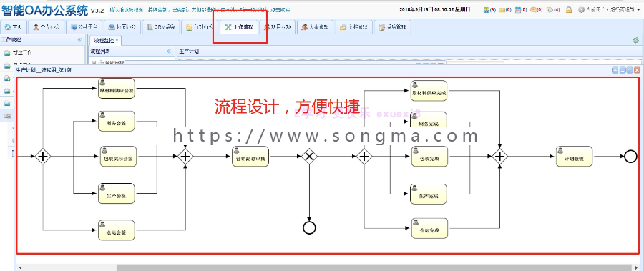This screenshot has height=271, width=644.
Task: Select the 原材料供应完成 task node
Action: tap(429, 91)
